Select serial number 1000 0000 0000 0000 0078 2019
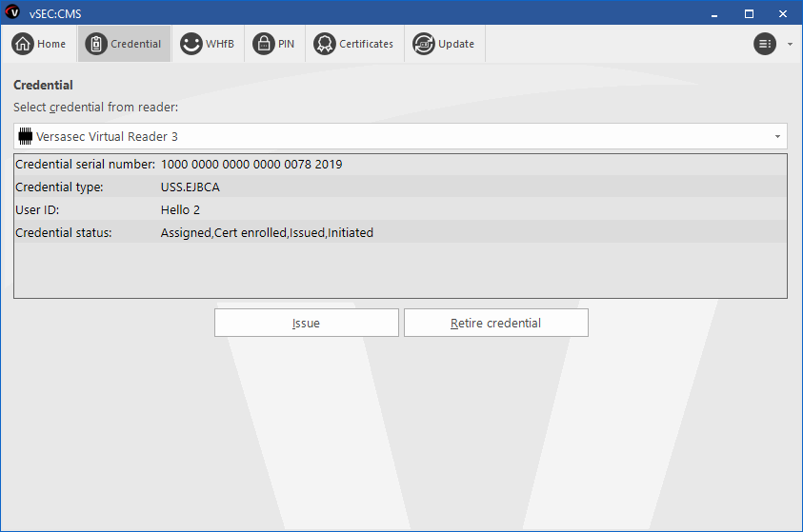The height and width of the screenshot is (532, 803). tap(251, 165)
